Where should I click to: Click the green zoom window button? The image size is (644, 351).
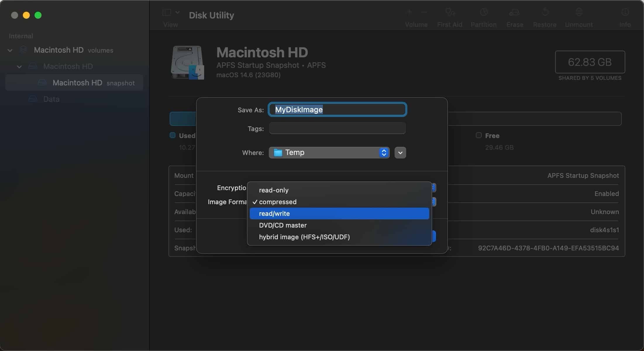click(38, 15)
